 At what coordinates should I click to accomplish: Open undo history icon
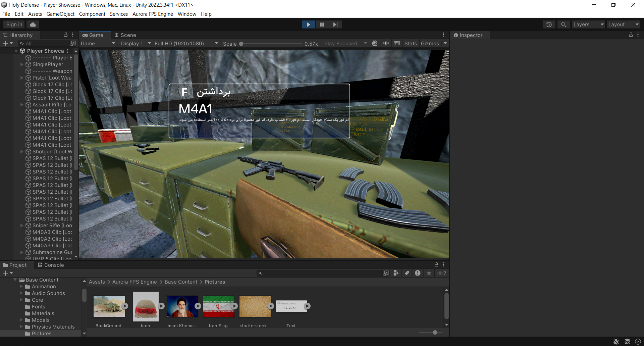click(x=549, y=24)
